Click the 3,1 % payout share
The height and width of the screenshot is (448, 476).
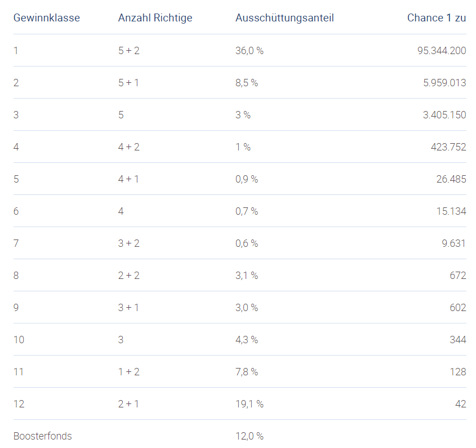click(x=246, y=276)
